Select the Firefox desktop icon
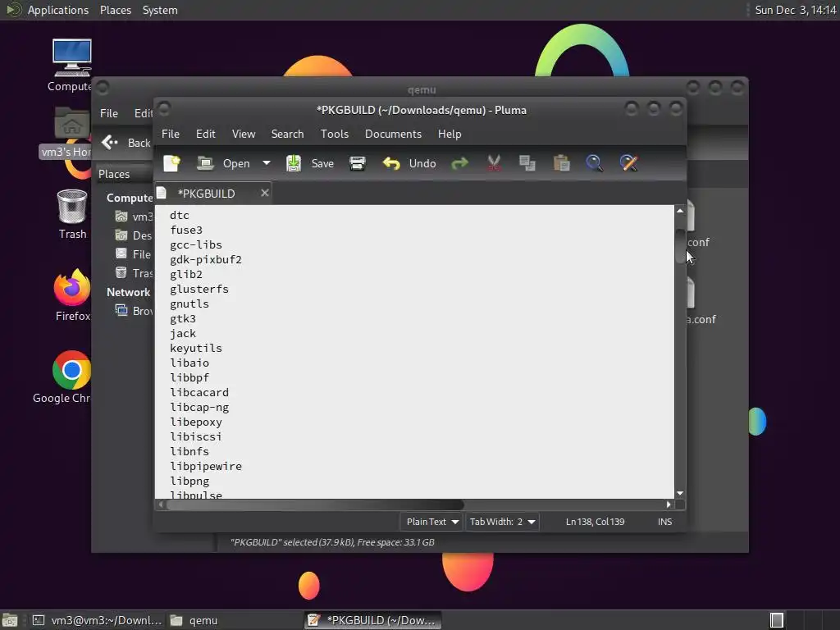Image resolution: width=840 pixels, height=630 pixels. (x=72, y=295)
